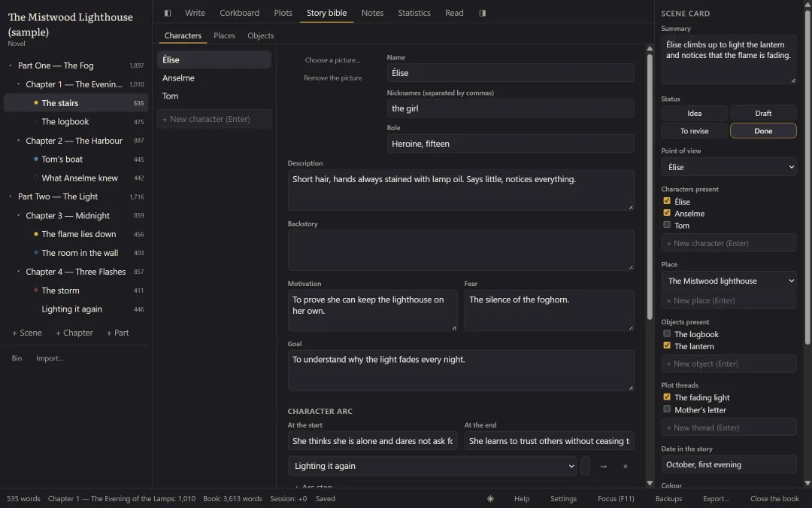Click the empty status circle of The logbook scene
Screen dimensions: 812x508
point(36,121)
